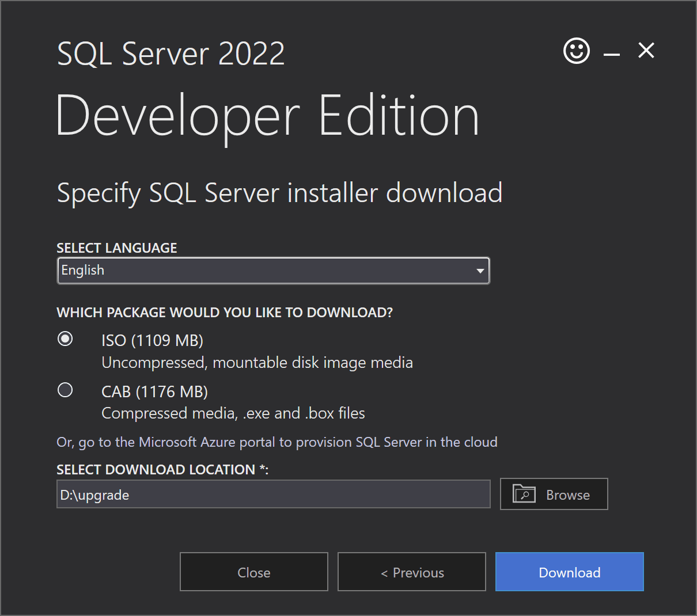Screen dimensions: 697x616
Task: Click the "SELECT DOWNLOAD LOCATION" label
Action: [162, 470]
